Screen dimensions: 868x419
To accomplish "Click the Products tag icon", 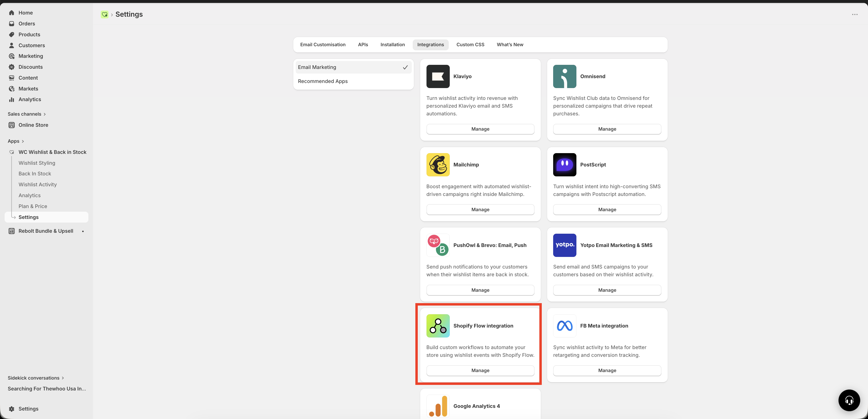I will click(x=11, y=34).
